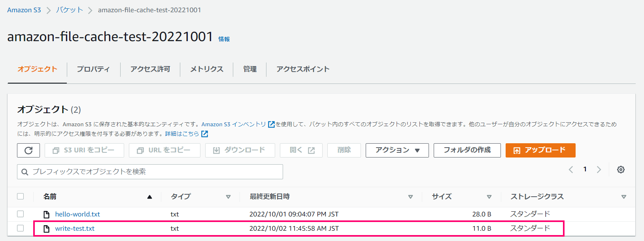Sort by サイズ column arrow

click(x=489, y=197)
